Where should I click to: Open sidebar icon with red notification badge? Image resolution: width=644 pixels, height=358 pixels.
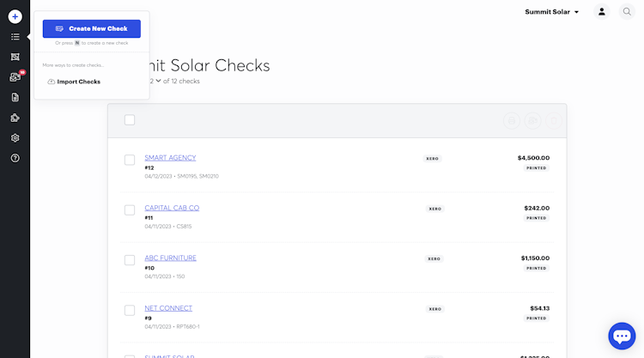15,77
